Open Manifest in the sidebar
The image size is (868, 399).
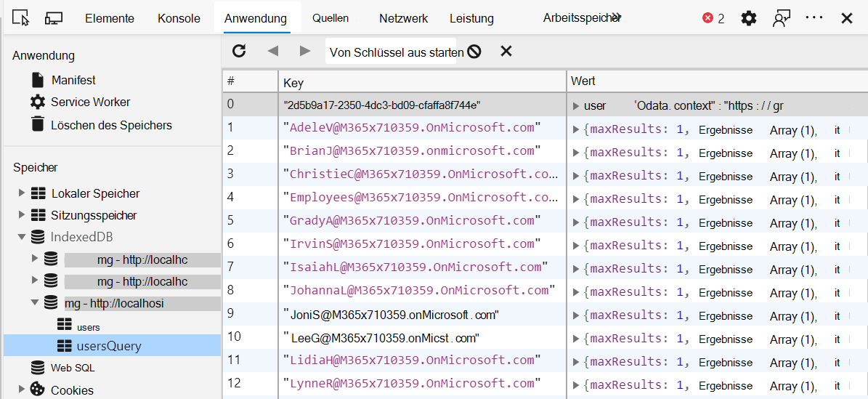click(x=73, y=80)
